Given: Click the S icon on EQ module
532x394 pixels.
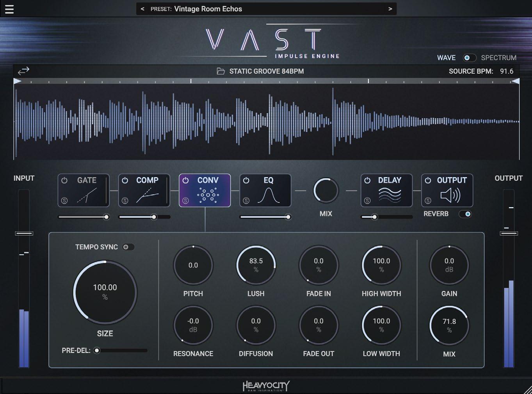Looking at the screenshot, I should [246, 201].
